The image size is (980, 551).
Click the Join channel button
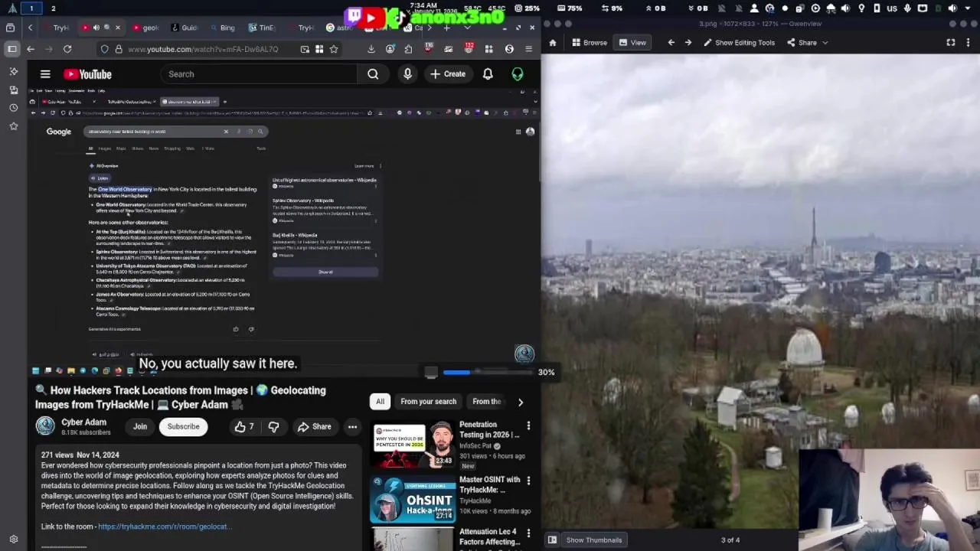coord(140,427)
